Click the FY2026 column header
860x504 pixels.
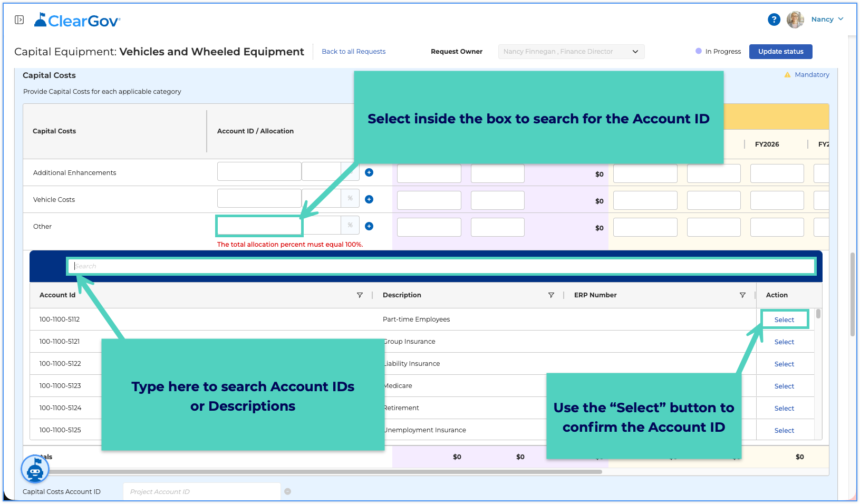[767, 144]
